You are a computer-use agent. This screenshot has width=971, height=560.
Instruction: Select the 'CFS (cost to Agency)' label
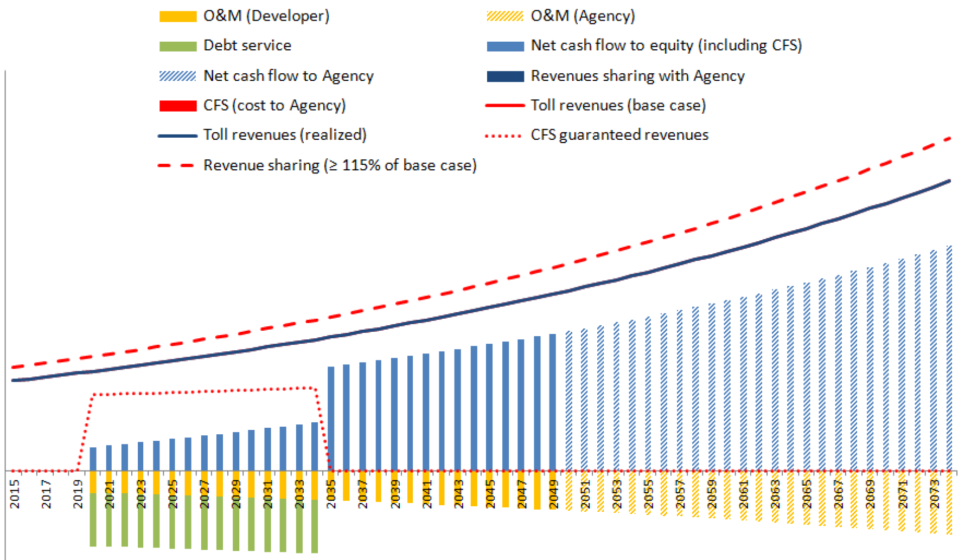[x=274, y=105]
